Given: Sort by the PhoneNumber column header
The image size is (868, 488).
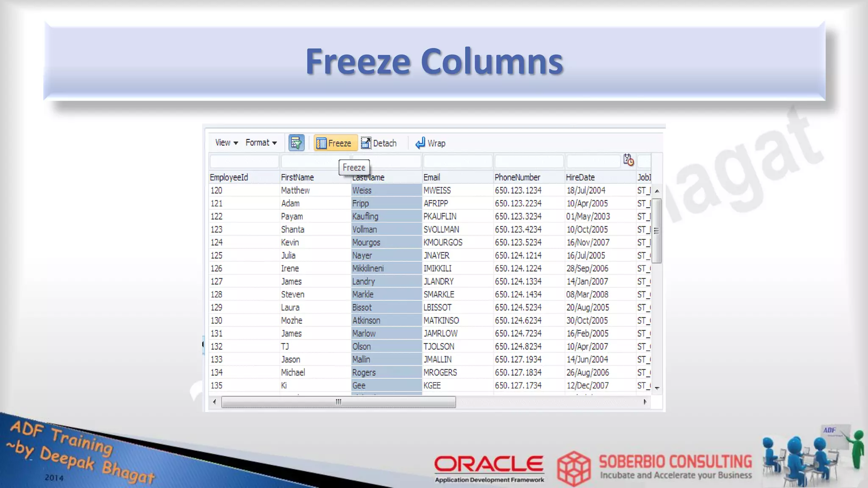Looking at the screenshot, I should click(517, 177).
